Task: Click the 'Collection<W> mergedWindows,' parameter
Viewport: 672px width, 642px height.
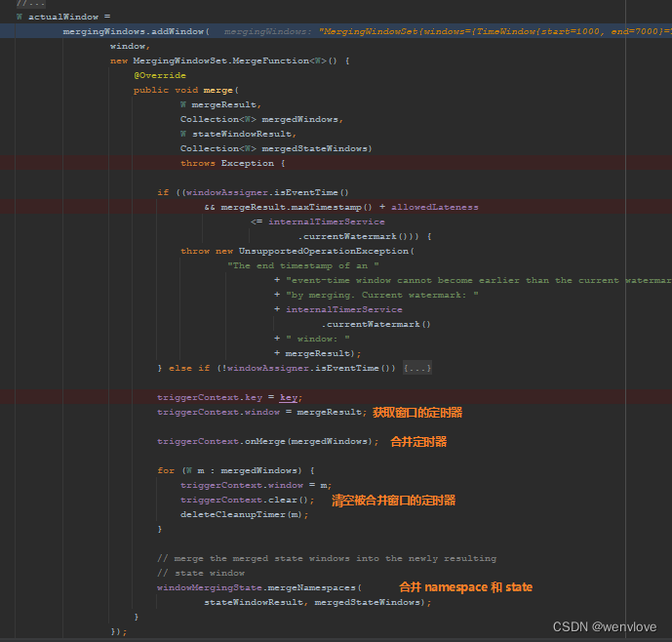Action: tap(261, 119)
